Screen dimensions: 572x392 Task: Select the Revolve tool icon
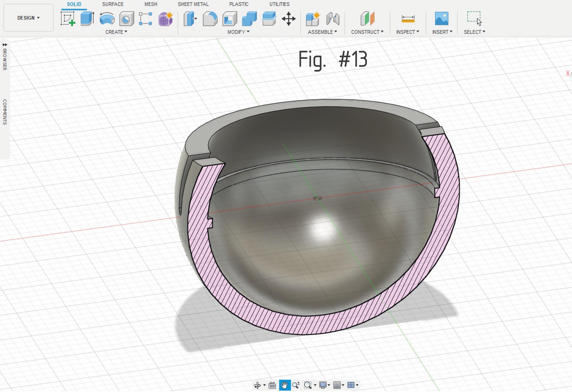[107, 19]
